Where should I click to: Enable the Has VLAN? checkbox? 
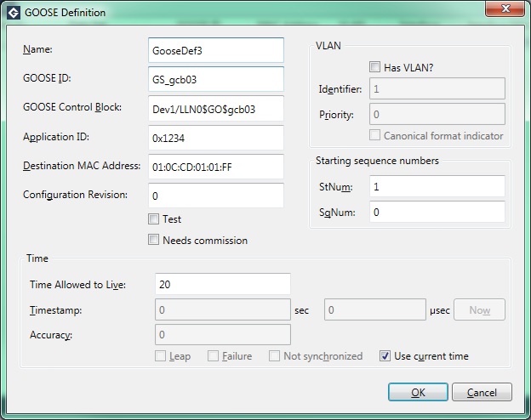374,67
